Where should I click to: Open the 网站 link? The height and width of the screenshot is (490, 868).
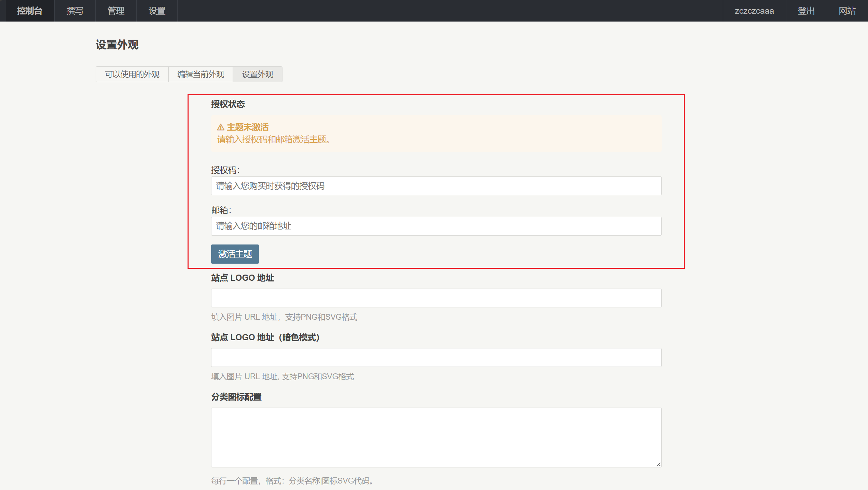coord(847,11)
